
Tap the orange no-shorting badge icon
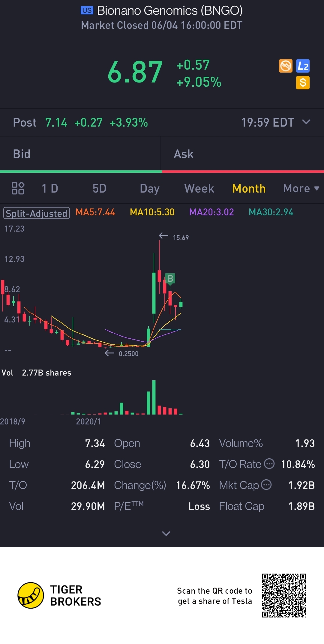pyautogui.click(x=286, y=66)
